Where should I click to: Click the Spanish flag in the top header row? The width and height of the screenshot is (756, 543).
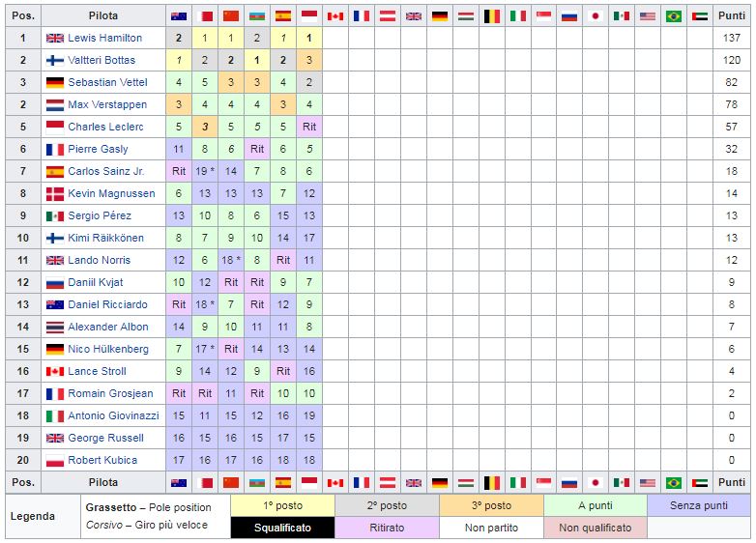click(283, 16)
